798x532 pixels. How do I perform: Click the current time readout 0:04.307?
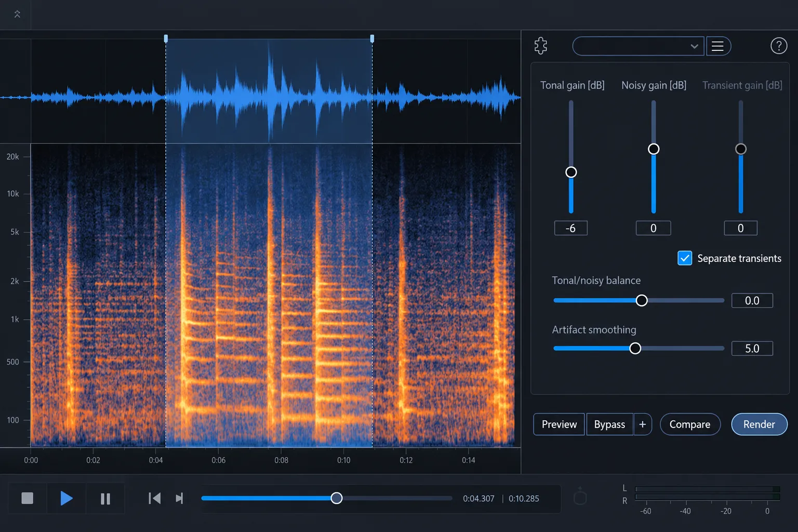click(478, 499)
